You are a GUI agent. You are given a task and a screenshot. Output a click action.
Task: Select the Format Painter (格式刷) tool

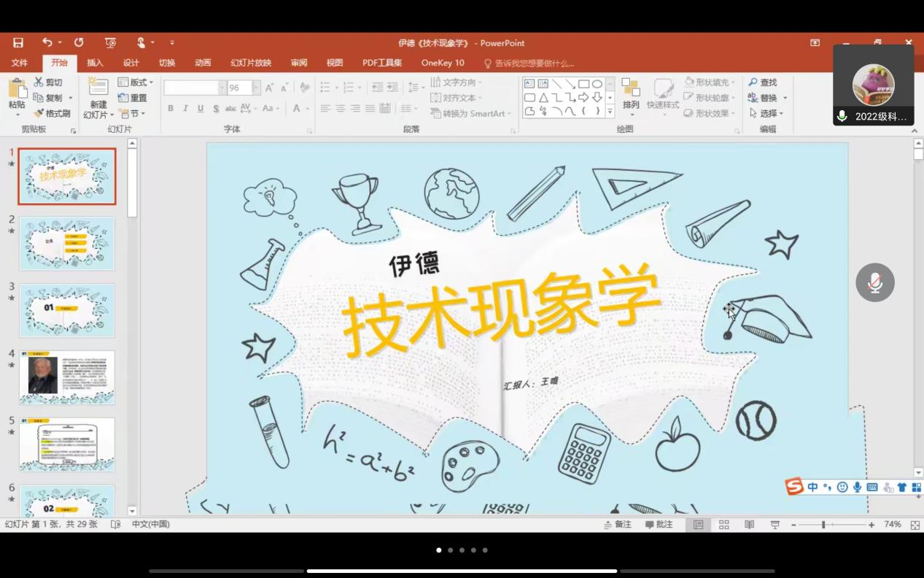coord(52,113)
